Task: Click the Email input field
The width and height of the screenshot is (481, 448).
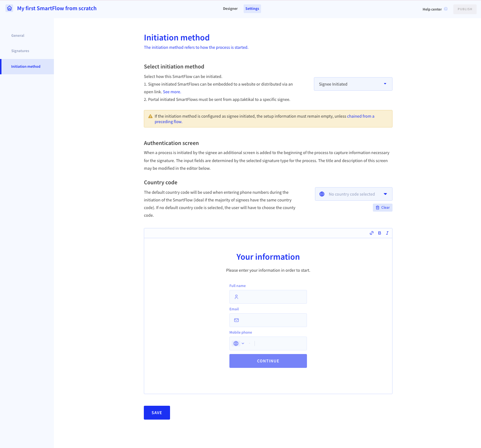Action: pyautogui.click(x=268, y=320)
